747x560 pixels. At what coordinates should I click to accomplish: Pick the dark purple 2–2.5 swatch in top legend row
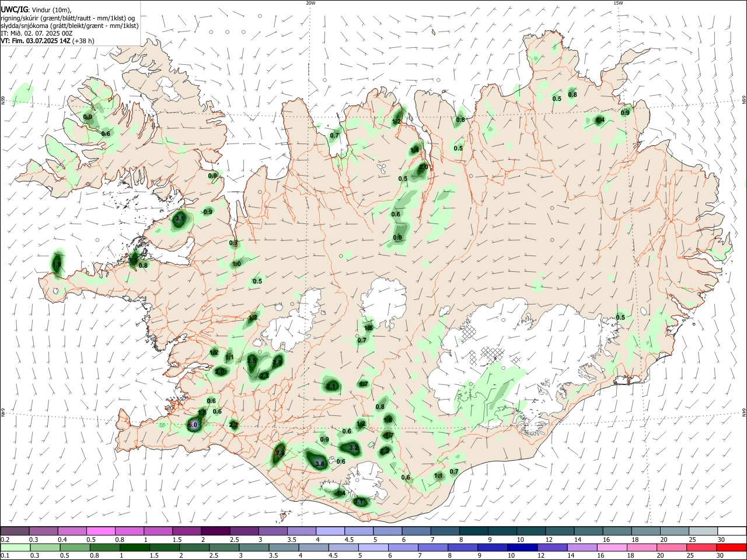tap(215, 531)
